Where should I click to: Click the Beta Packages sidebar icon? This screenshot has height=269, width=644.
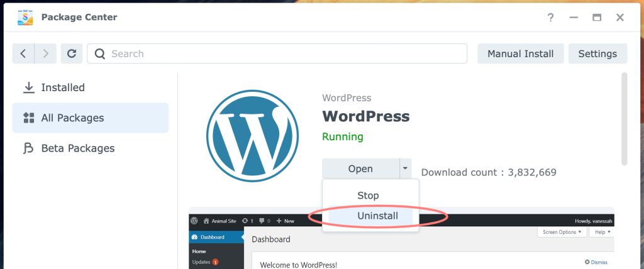click(x=28, y=148)
